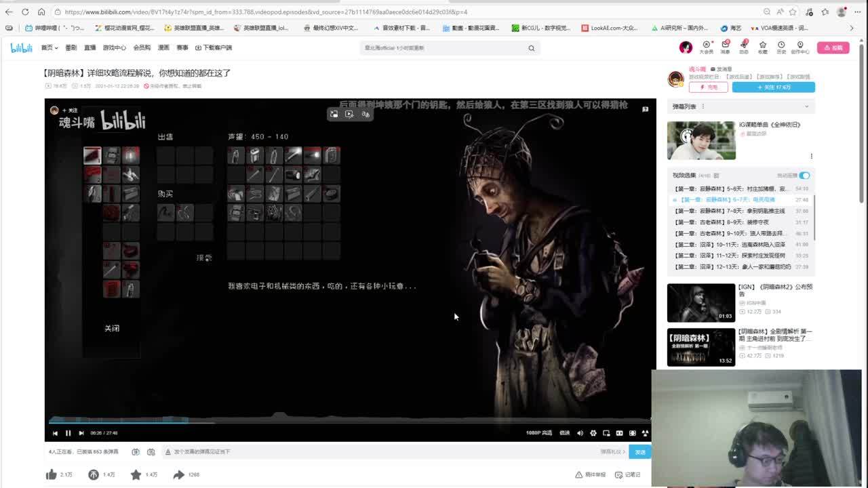This screenshot has width=868, height=488.
Task: Open the 消息 messages icon
Action: 726,47
